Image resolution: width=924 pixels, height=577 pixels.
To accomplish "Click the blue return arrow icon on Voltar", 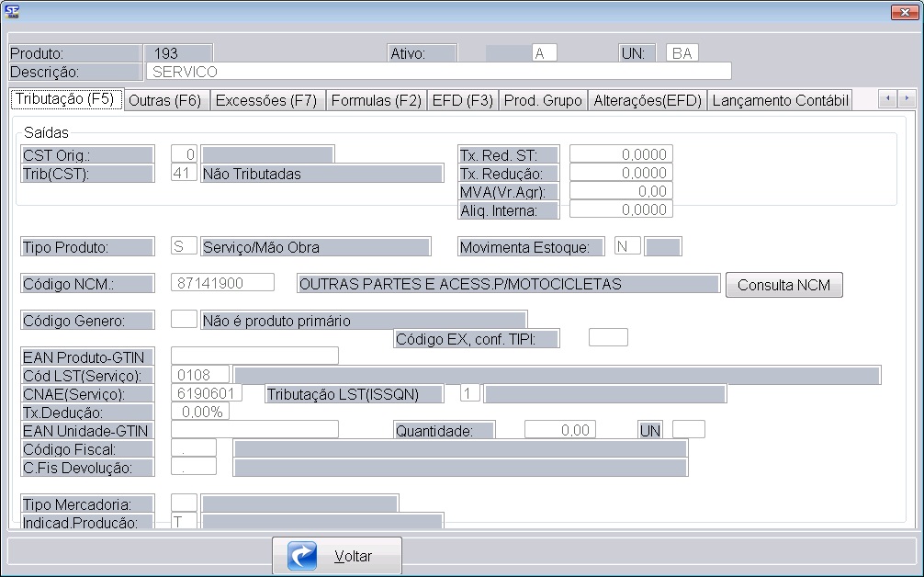I will (x=302, y=556).
